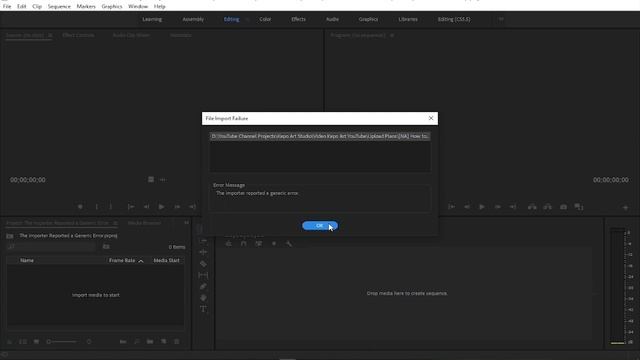Go to In point in Source monitor
Image resolution: width=640 pixels, height=360 pixels.
pyautogui.click(x=131, y=207)
